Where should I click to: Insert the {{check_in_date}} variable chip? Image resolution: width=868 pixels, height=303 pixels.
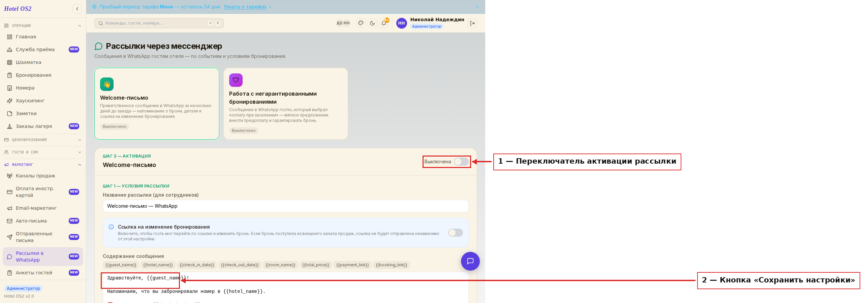coord(197,265)
